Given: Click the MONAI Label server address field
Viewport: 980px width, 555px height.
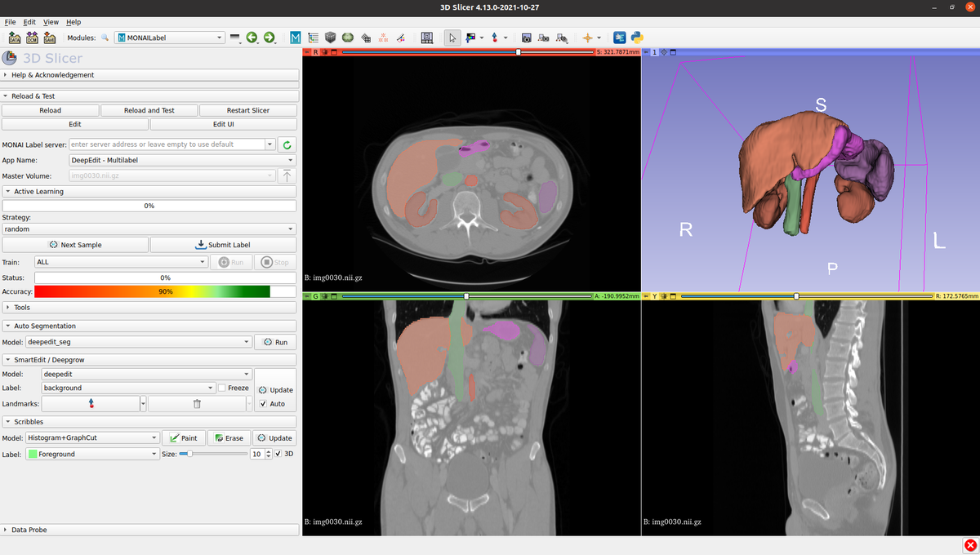Looking at the screenshot, I should (x=163, y=144).
